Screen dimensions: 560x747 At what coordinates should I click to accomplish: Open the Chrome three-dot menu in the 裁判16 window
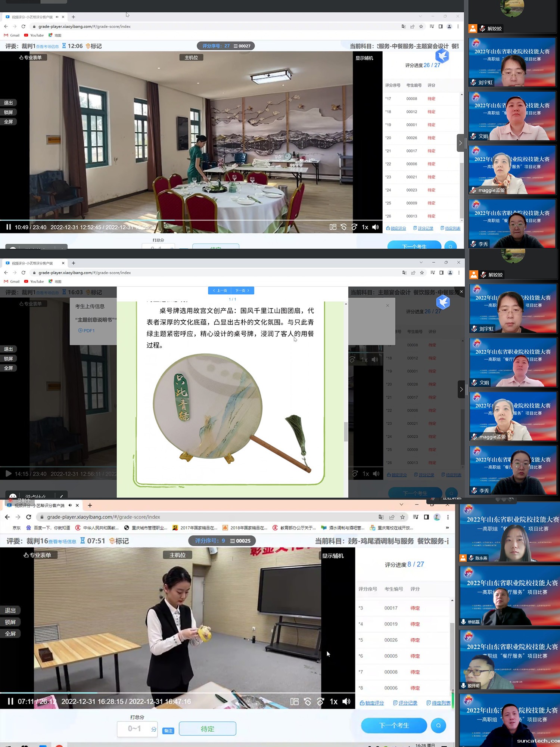(448, 517)
